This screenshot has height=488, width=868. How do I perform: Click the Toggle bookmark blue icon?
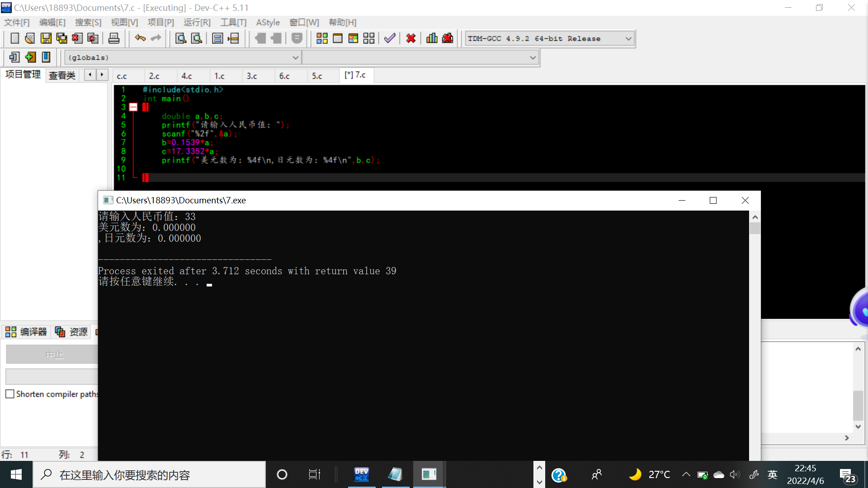click(46, 57)
